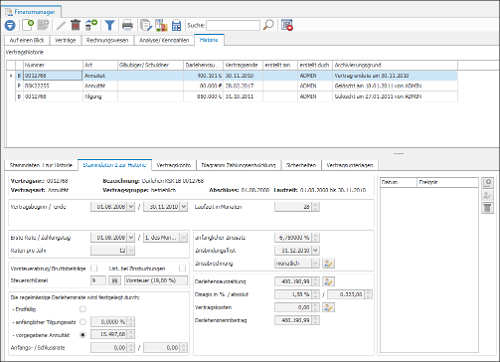Open the Stammdaten 1 zur Historie tab
This screenshot has width=500, height=362.
(41, 165)
